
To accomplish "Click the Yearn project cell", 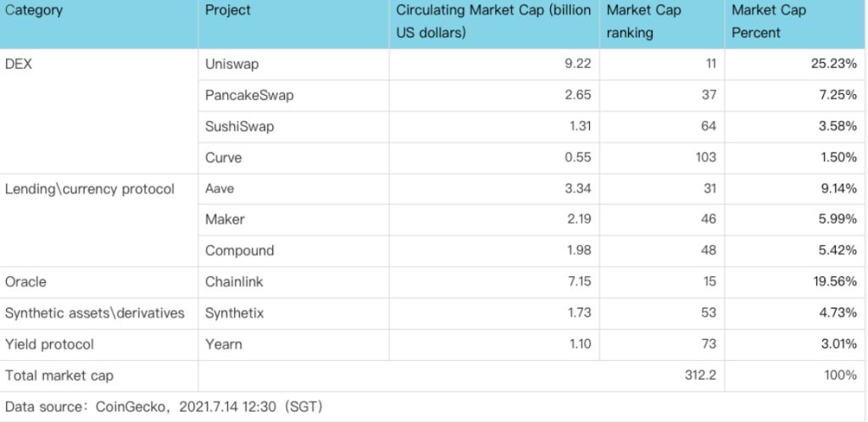I will tap(224, 345).
